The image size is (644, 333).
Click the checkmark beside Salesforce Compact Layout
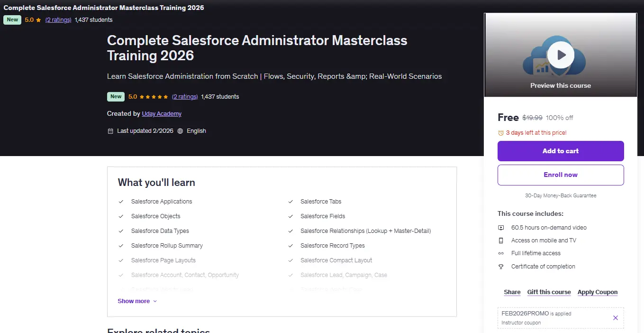pyautogui.click(x=290, y=260)
